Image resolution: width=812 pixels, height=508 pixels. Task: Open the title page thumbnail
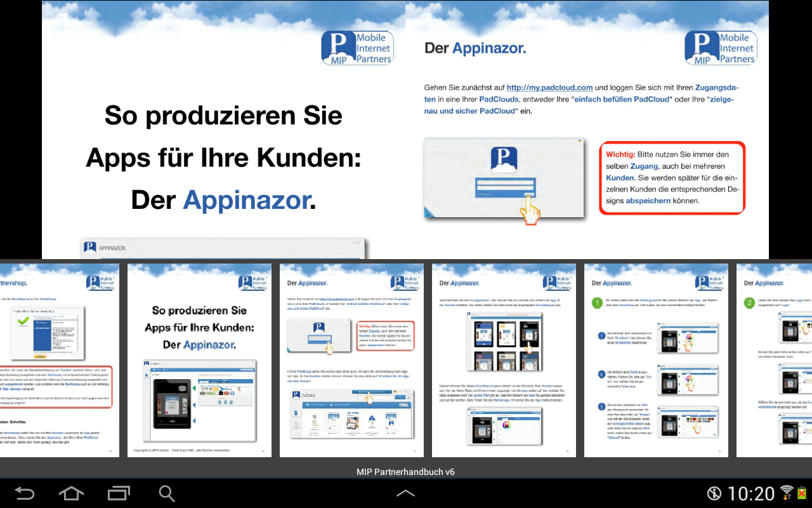click(x=199, y=360)
